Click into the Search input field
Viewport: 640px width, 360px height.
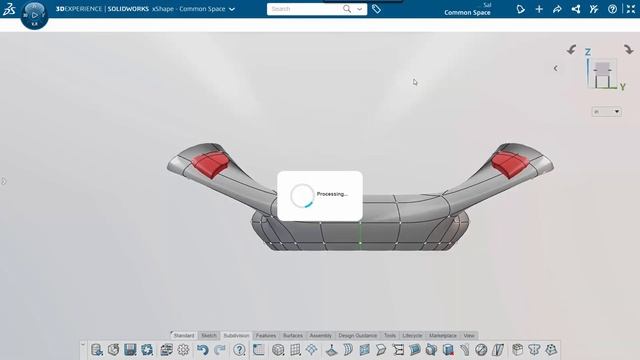[304, 9]
